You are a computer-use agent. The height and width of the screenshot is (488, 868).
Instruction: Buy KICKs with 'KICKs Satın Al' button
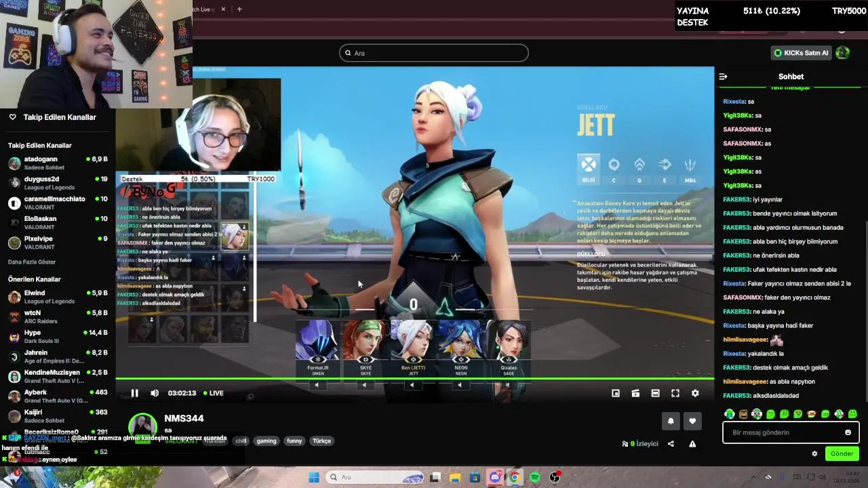(x=801, y=53)
